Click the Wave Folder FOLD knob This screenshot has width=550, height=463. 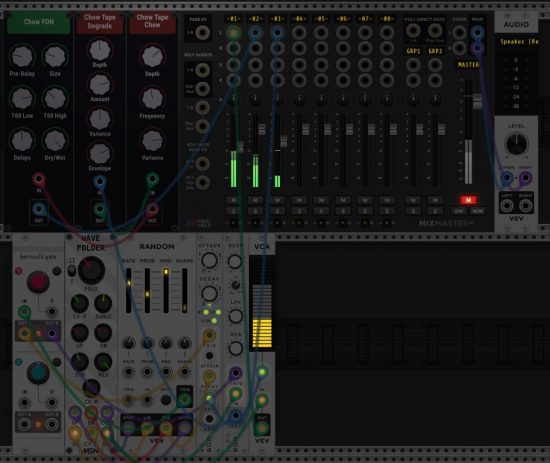click(x=91, y=270)
